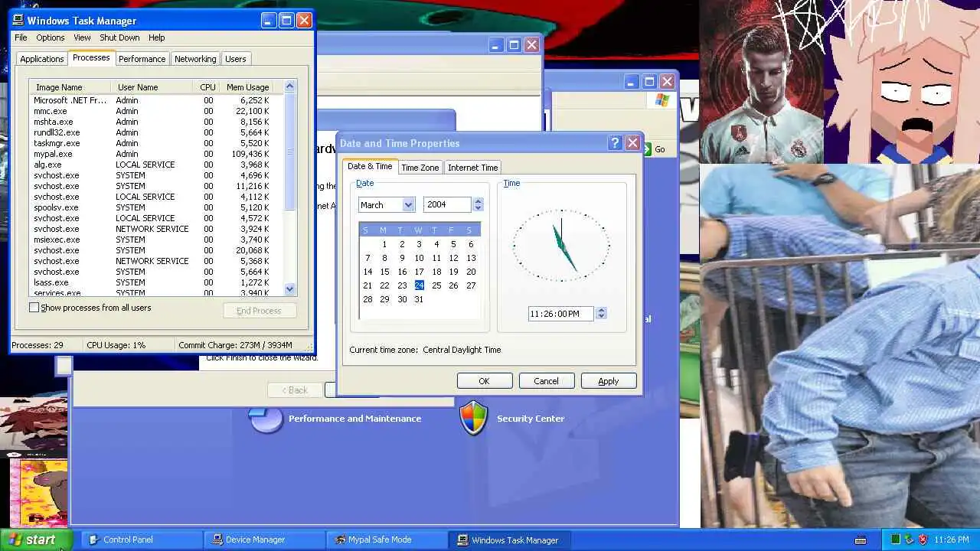Click the green CPU usage tray icon
The width and height of the screenshot is (980, 551).
895,540
